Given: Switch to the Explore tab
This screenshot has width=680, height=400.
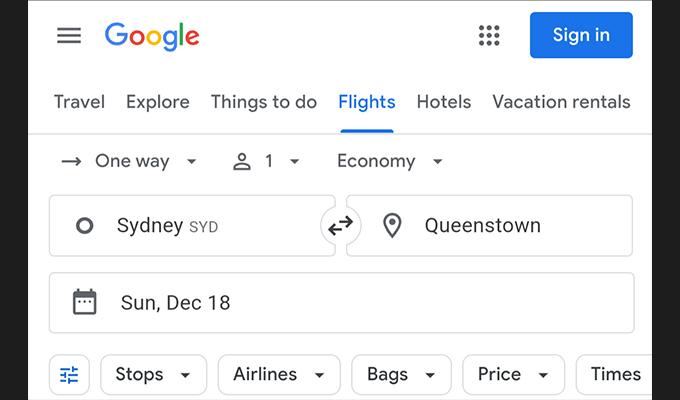Looking at the screenshot, I should pyautogui.click(x=158, y=102).
